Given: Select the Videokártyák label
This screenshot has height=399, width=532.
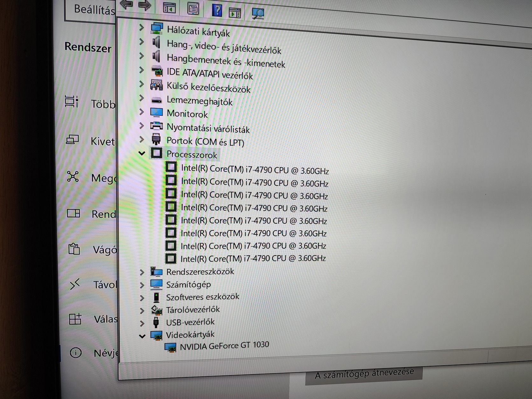Looking at the screenshot, I should 190,334.
